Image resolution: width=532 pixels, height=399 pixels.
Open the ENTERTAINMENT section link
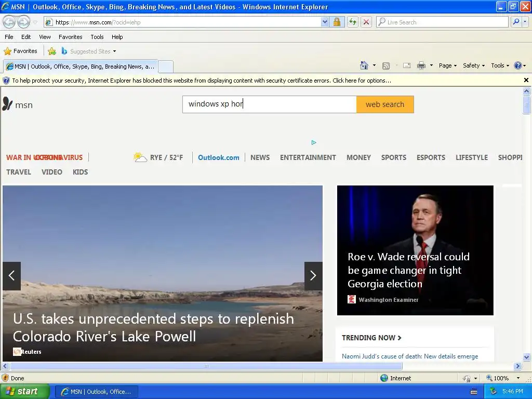(x=308, y=157)
